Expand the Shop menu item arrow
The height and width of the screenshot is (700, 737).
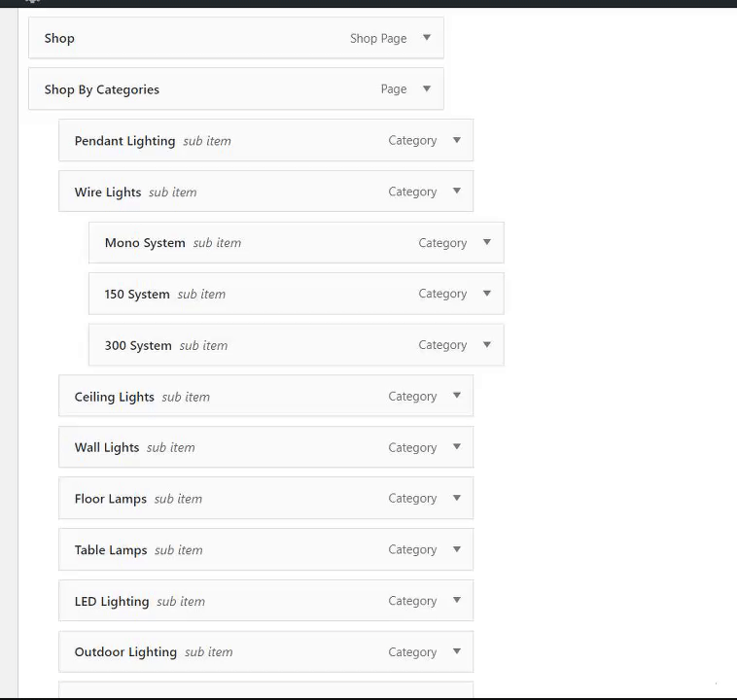click(426, 38)
